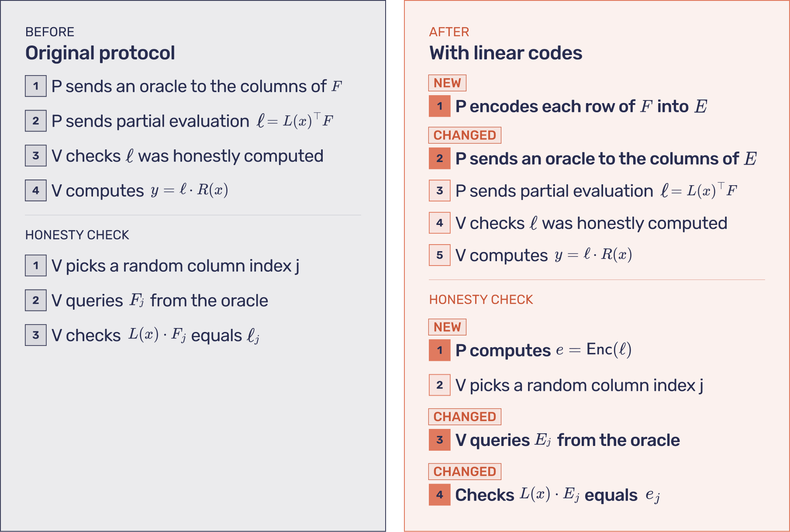Click orange step 1 box beside P computes e
Image resolution: width=790 pixels, height=532 pixels.
pyautogui.click(x=440, y=350)
